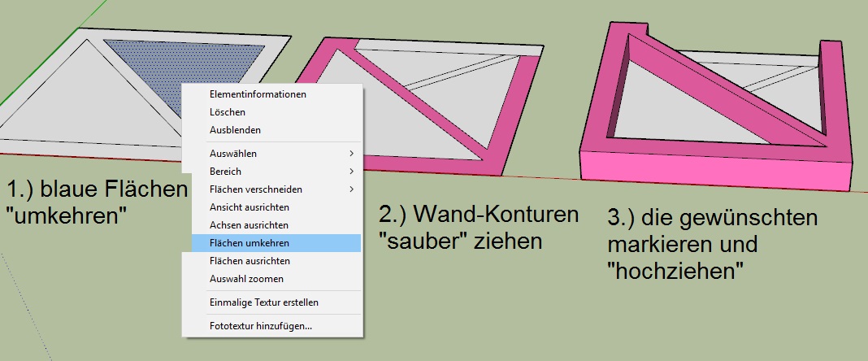Choose 'Einmalige Textur erstellen'
Viewport: 868px width, 361px height.
coord(263,302)
